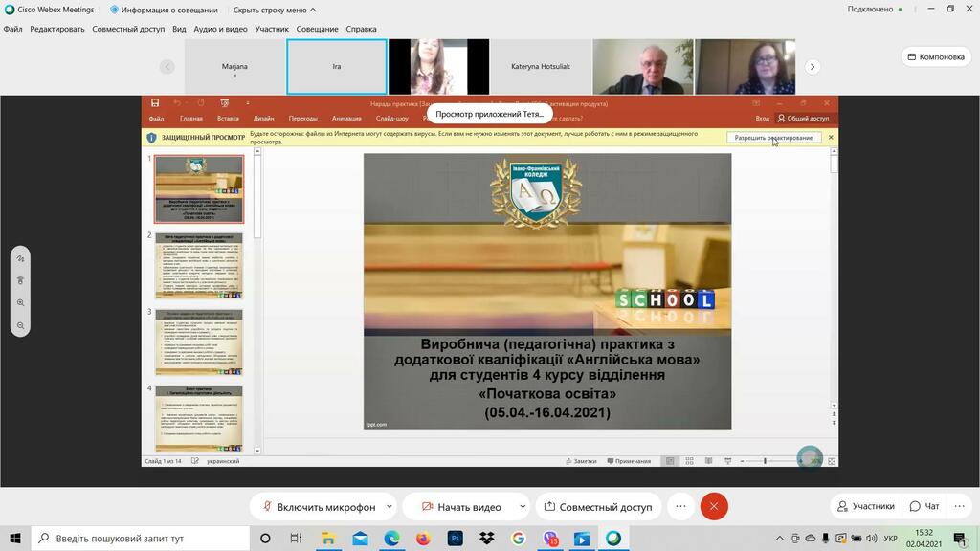Open the Файл menu in Webex

pyautogui.click(x=12, y=29)
